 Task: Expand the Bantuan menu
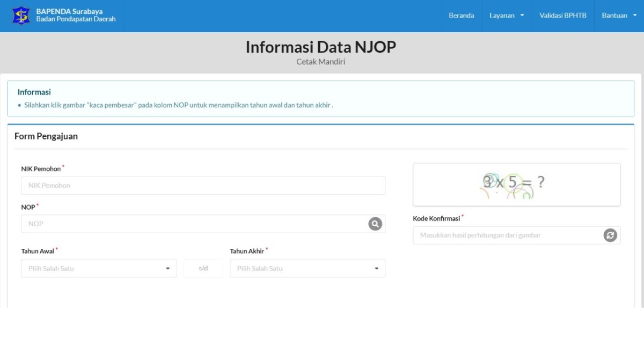tap(619, 16)
